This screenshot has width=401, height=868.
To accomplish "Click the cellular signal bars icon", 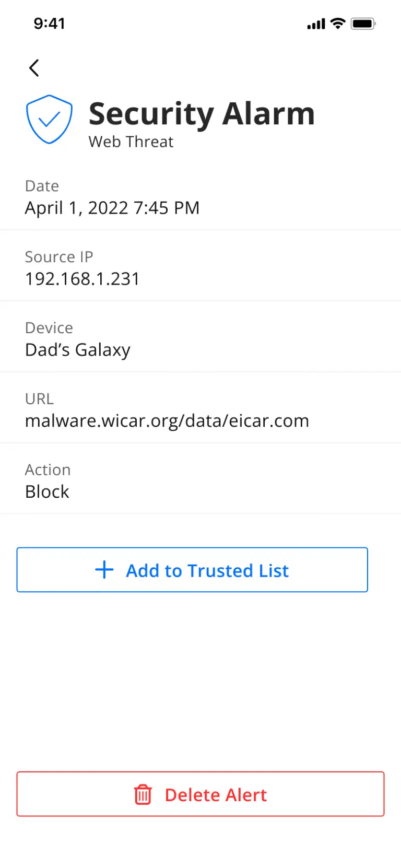I will (316, 24).
